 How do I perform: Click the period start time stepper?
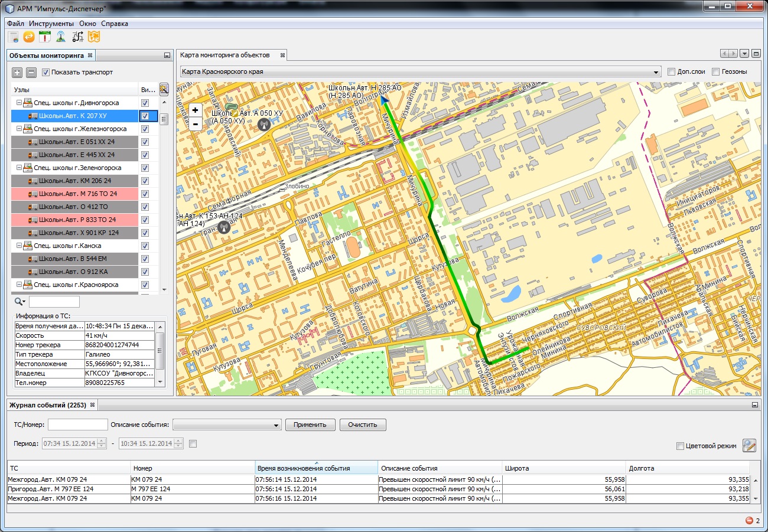click(x=102, y=443)
